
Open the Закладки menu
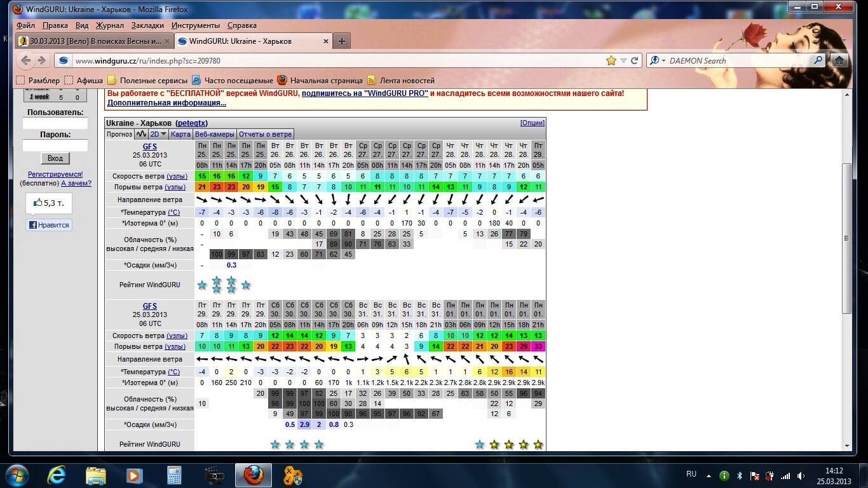pyautogui.click(x=147, y=25)
